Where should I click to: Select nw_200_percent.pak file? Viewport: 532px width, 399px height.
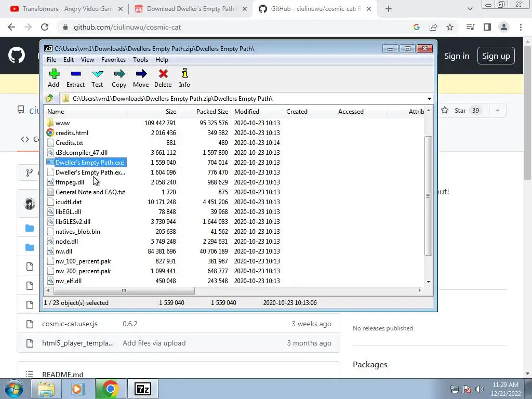click(83, 271)
